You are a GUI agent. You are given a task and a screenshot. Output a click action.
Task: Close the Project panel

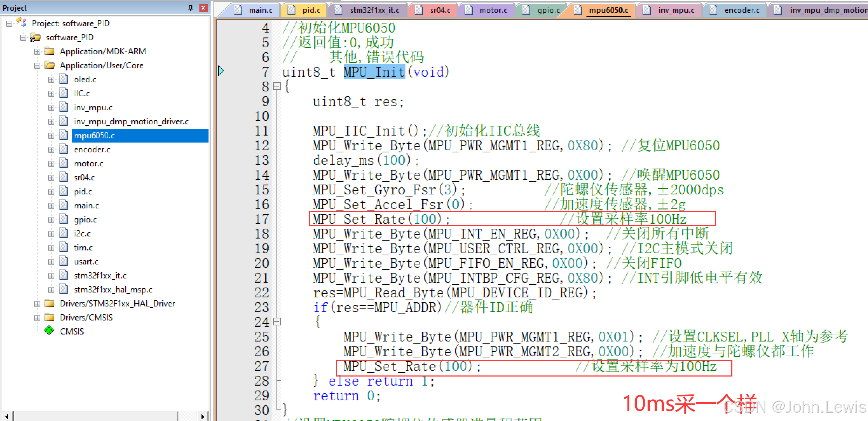203,8
